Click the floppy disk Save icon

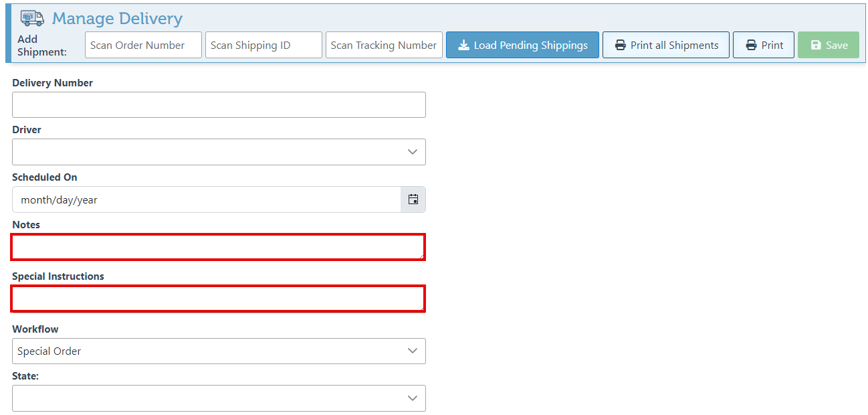(x=816, y=46)
